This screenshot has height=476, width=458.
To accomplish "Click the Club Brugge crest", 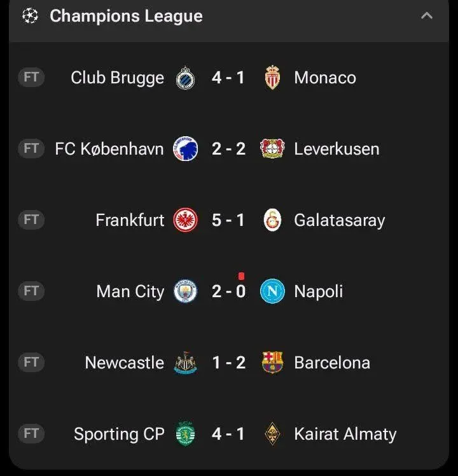I will 185,78.
